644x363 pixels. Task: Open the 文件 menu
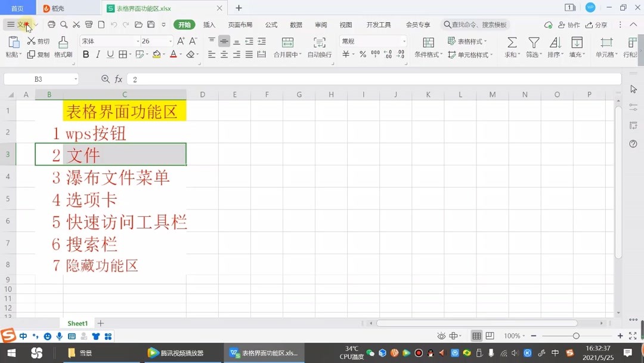click(x=21, y=24)
